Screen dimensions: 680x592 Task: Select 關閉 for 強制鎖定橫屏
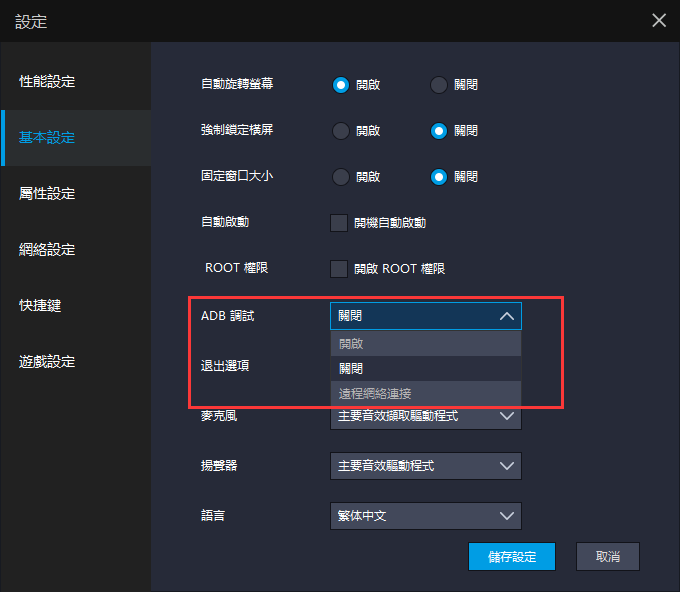pyautogui.click(x=438, y=131)
